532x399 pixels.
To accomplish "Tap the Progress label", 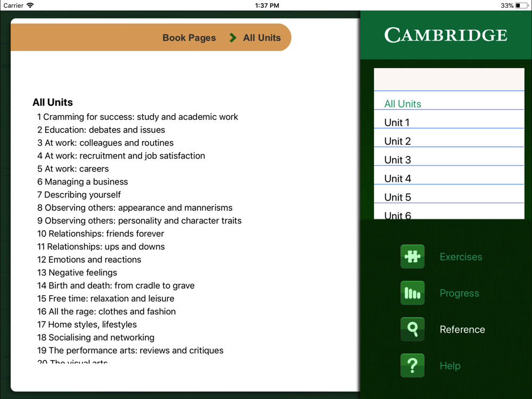I will pos(460,293).
